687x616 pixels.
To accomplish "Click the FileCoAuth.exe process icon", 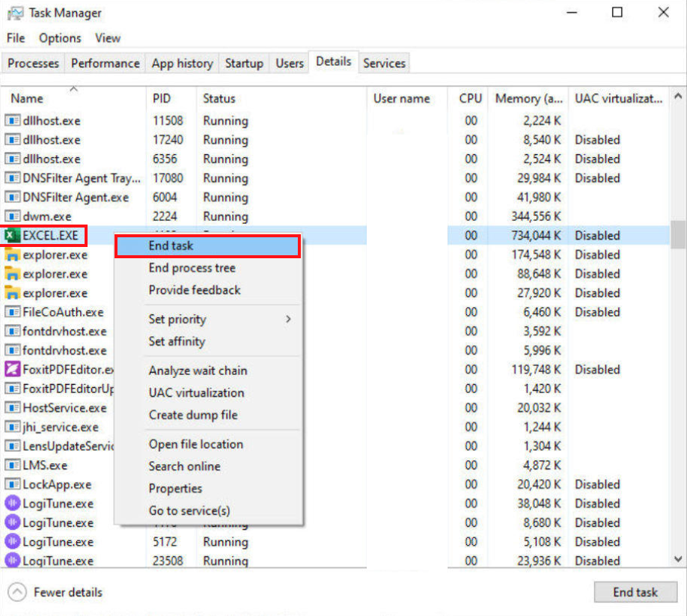I will [12, 312].
